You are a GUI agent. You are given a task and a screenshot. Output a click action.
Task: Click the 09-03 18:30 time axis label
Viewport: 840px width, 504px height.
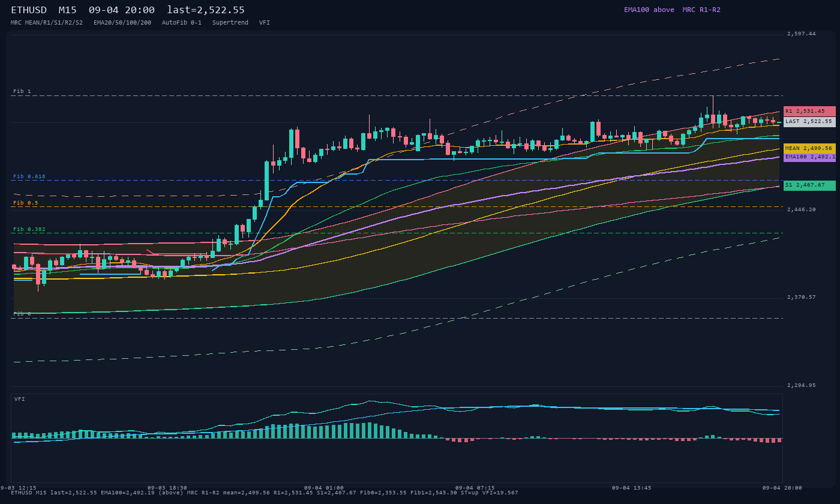click(167, 488)
